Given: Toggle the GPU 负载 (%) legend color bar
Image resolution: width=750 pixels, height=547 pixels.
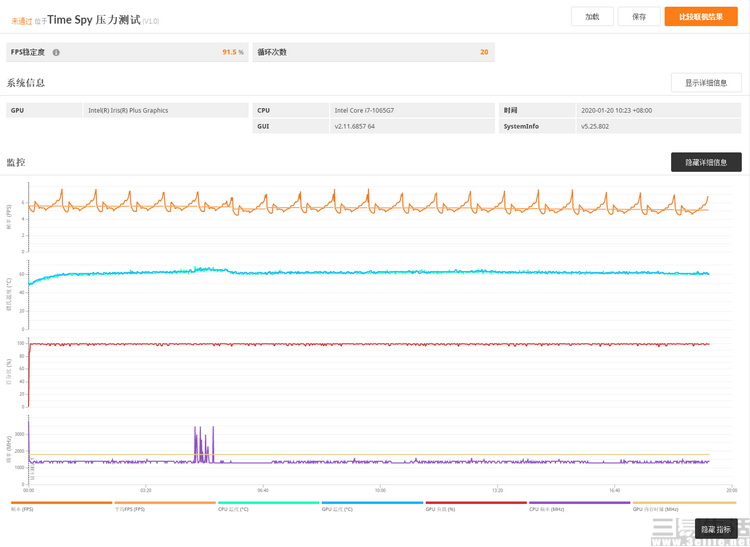Looking at the screenshot, I should pyautogui.click(x=476, y=503).
